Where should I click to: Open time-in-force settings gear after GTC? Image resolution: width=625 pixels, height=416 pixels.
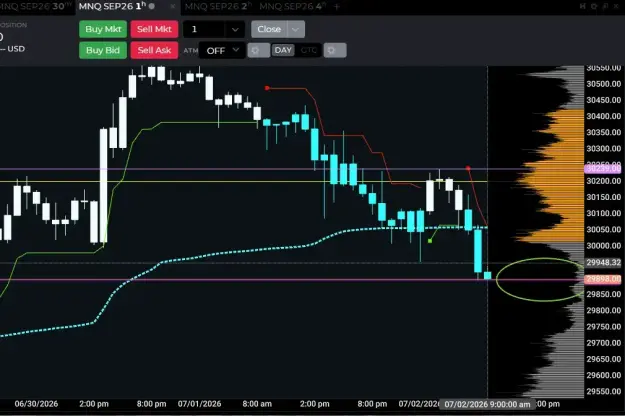[x=335, y=50]
